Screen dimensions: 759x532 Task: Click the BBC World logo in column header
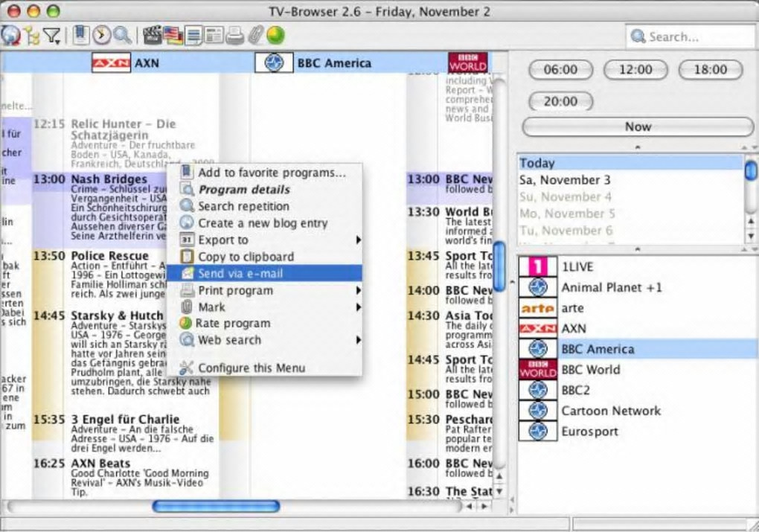point(467,63)
